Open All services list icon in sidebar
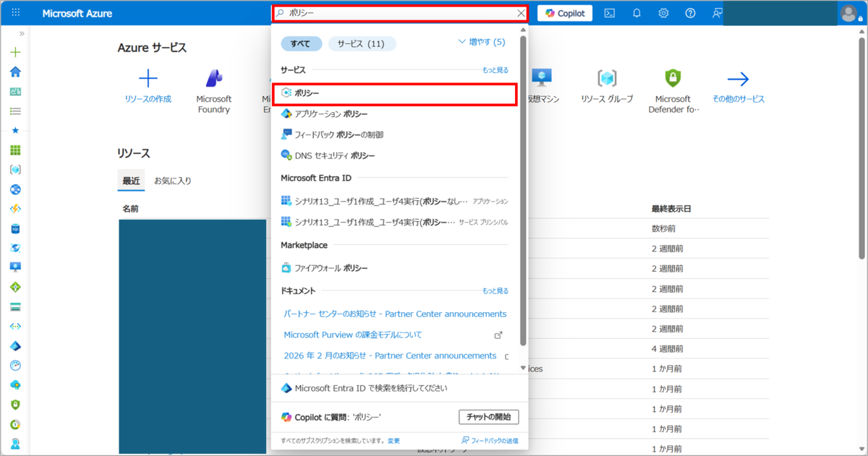 (15, 111)
